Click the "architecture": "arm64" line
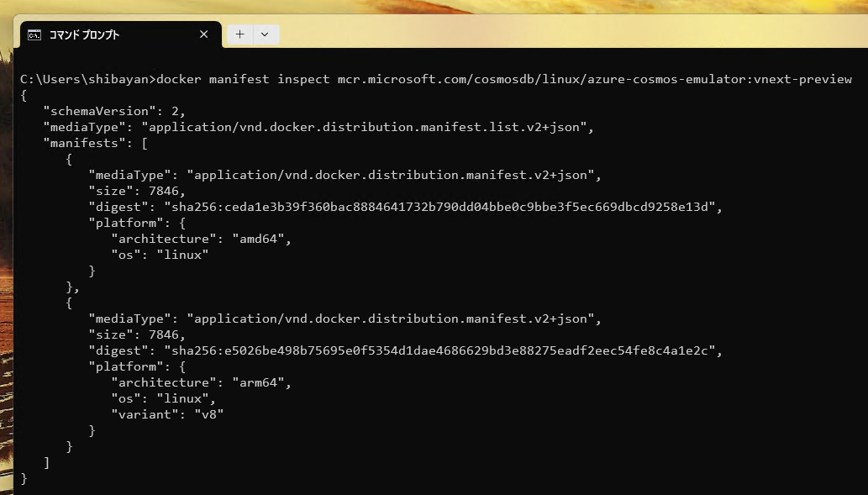The height and width of the screenshot is (495, 868). coord(201,383)
